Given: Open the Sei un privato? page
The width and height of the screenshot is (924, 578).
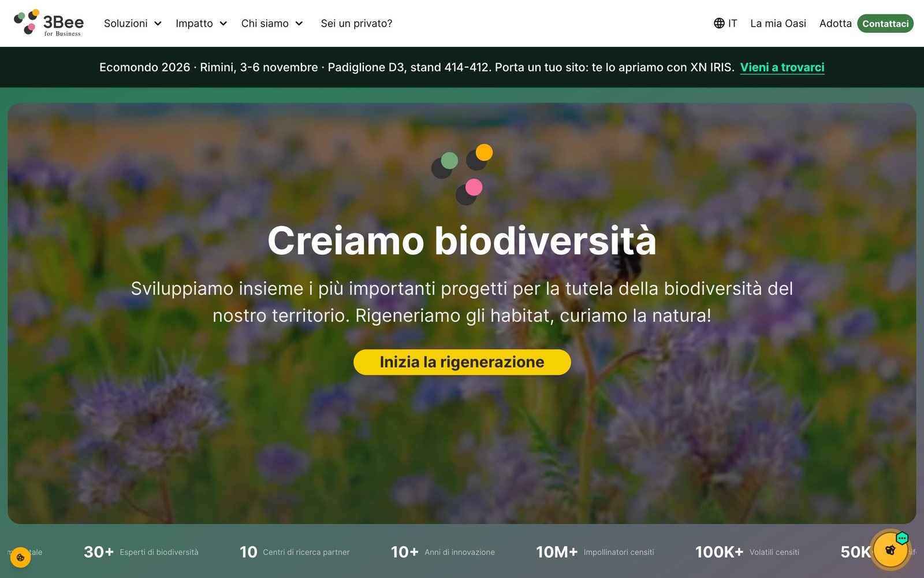Looking at the screenshot, I should (x=356, y=23).
